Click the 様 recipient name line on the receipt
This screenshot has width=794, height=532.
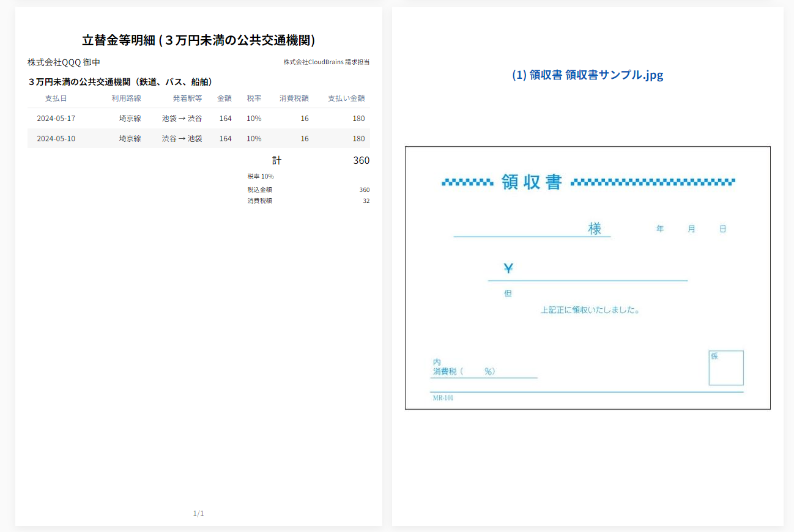[532, 229]
